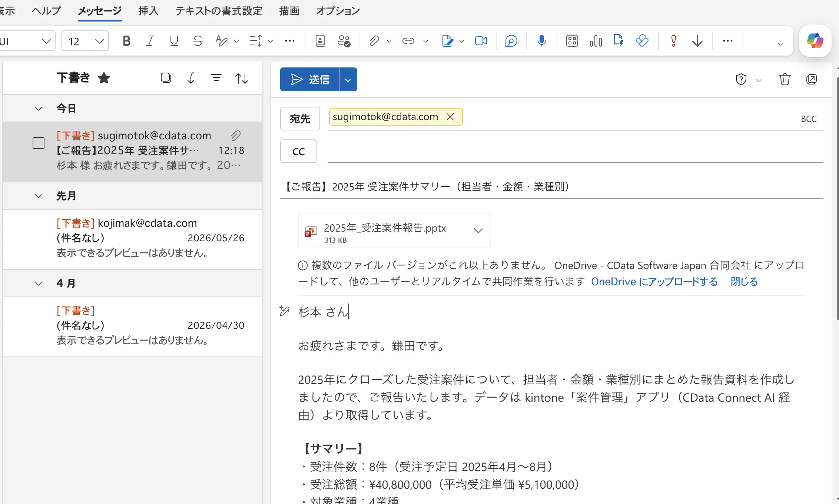Mark message as low importance

point(697,41)
